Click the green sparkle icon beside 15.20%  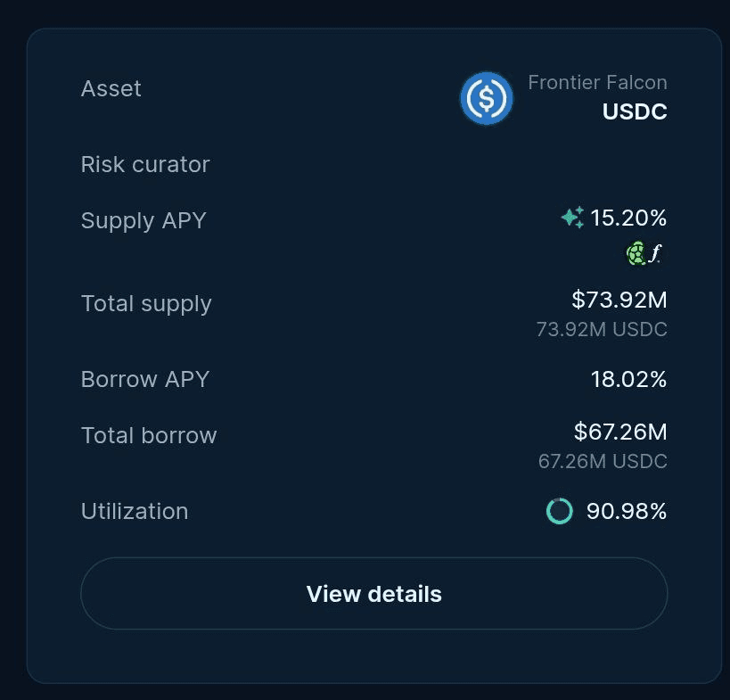[x=572, y=218]
